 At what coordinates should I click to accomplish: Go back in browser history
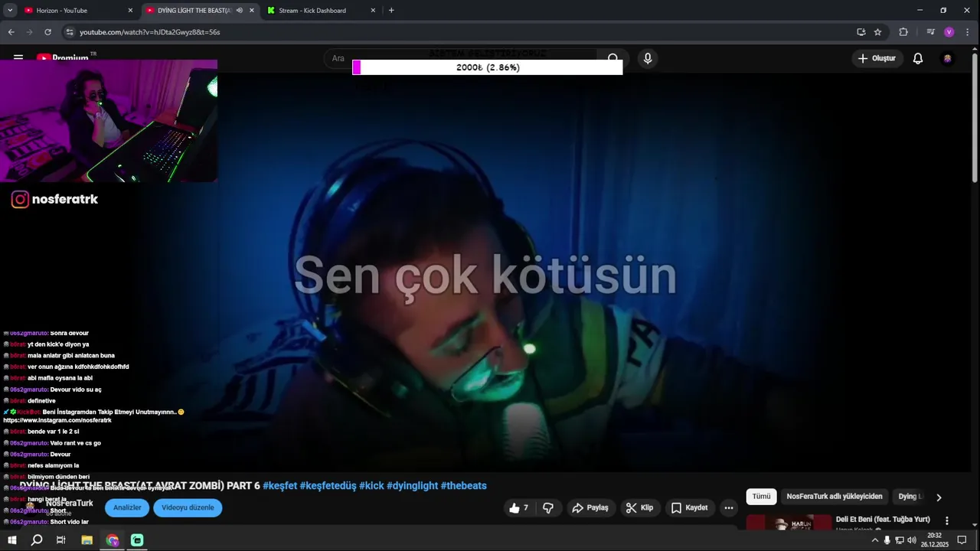coord(11,32)
